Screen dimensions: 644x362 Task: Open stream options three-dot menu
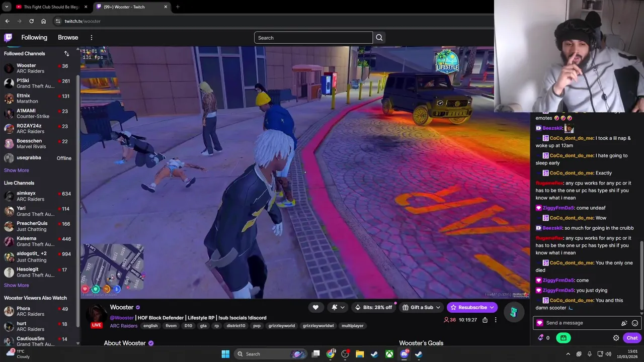click(x=496, y=320)
